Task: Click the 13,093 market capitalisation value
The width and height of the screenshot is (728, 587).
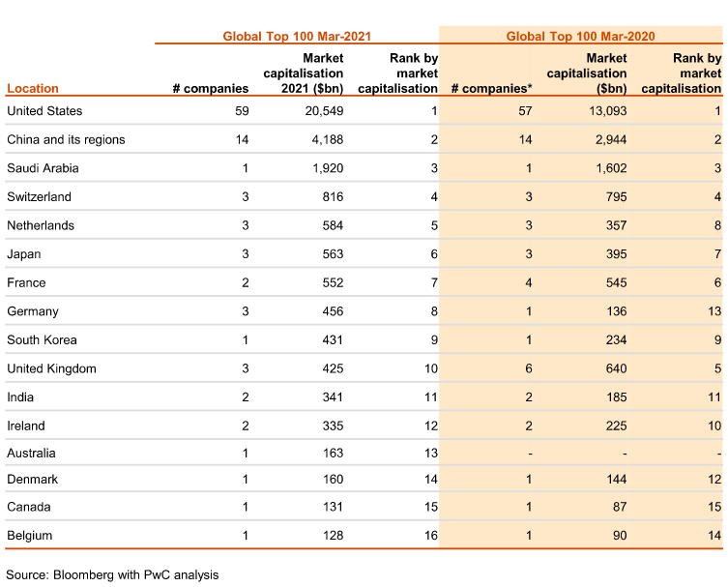Action: click(604, 111)
